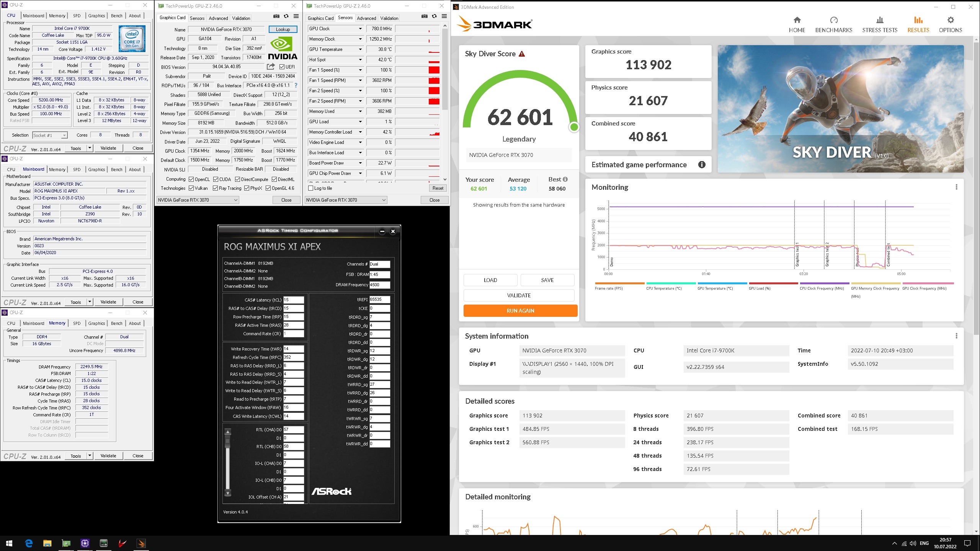Expand the Board Power Draw sensor dropdown
Viewport: 980px width, 551px height.
[360, 163]
